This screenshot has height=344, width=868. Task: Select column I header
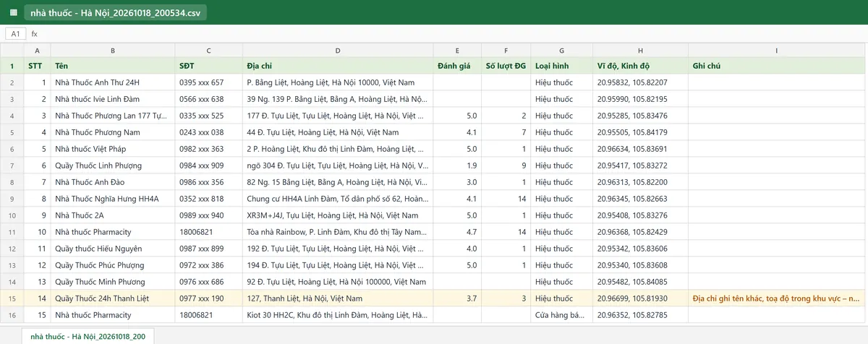tap(776, 51)
